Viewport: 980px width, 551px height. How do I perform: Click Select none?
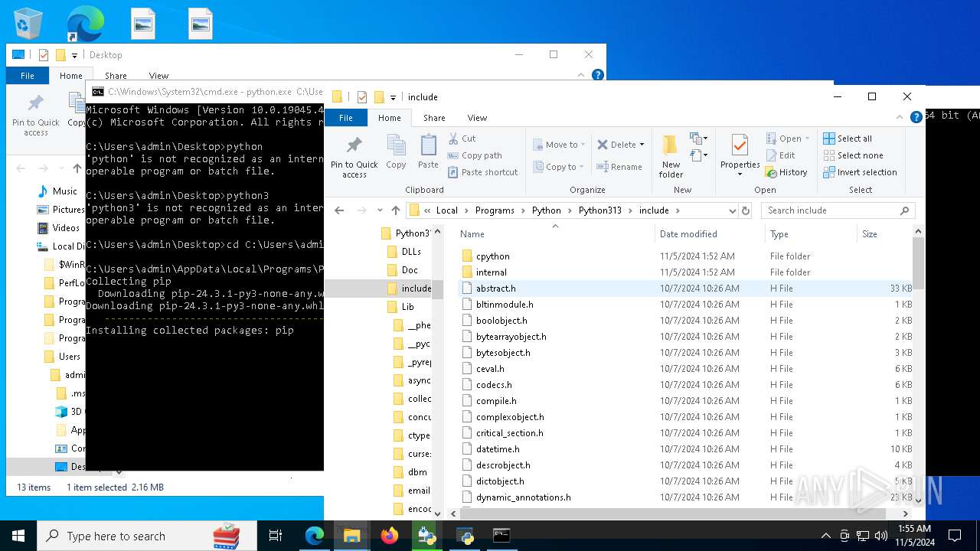pyautogui.click(x=853, y=155)
